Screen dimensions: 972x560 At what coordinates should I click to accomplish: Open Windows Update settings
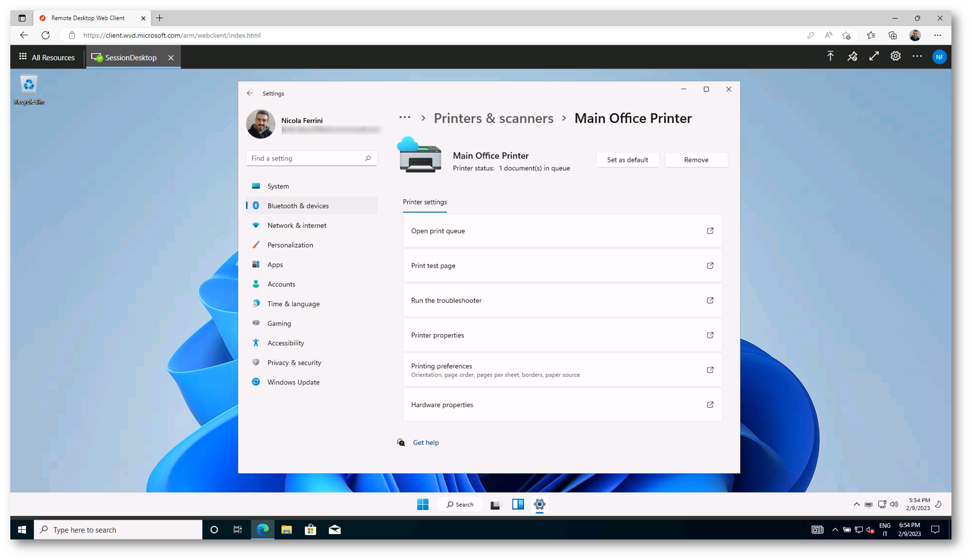[312, 382]
